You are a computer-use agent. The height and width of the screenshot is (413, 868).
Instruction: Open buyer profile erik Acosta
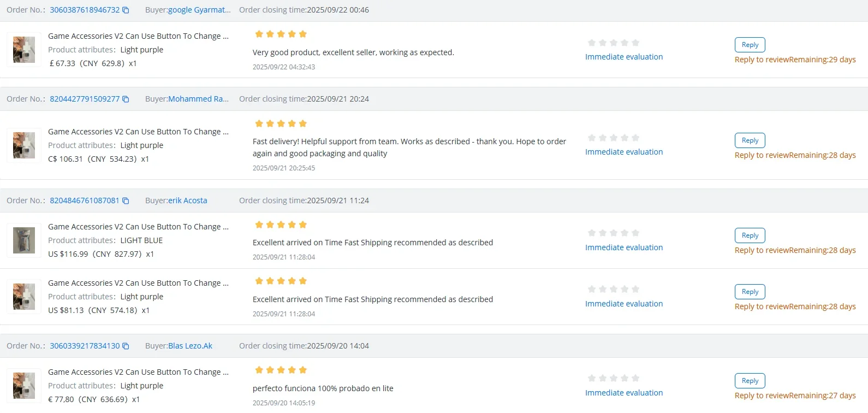pyautogui.click(x=187, y=200)
